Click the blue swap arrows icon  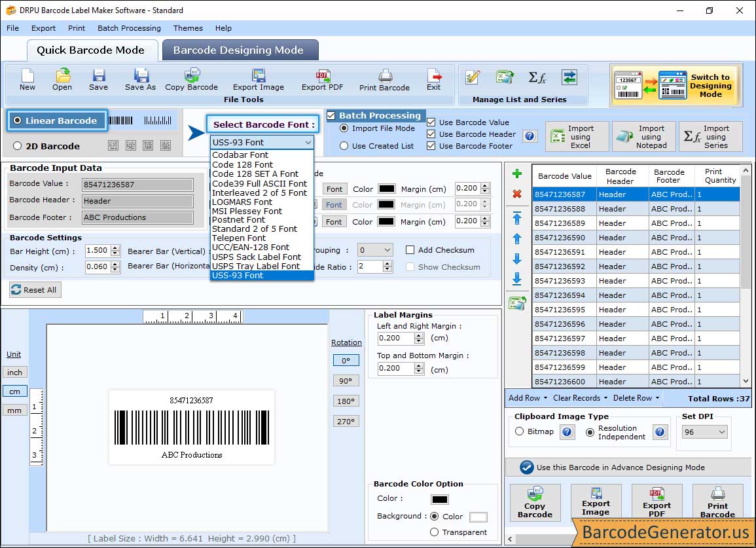[x=569, y=77]
